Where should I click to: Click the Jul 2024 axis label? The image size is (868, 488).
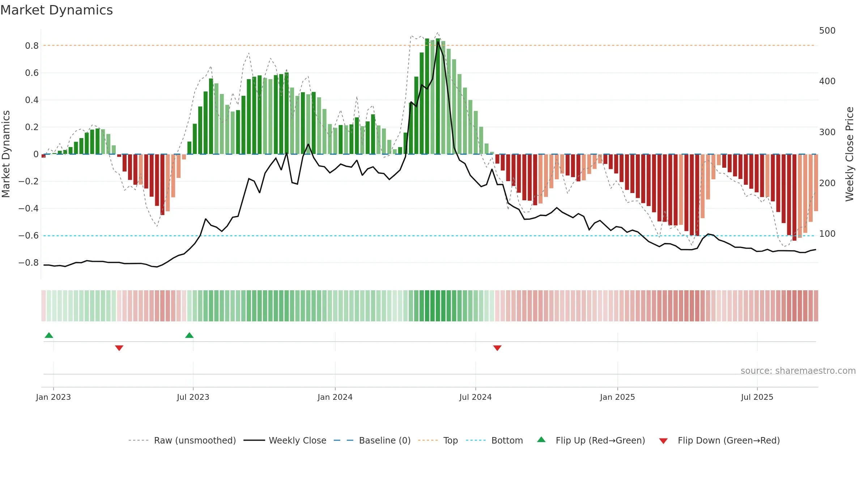pos(476,397)
